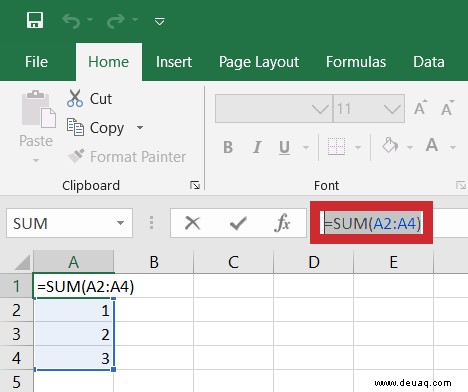Viewport: 468px width, 392px height.
Task: Open the font name combo box
Action: tap(274, 109)
